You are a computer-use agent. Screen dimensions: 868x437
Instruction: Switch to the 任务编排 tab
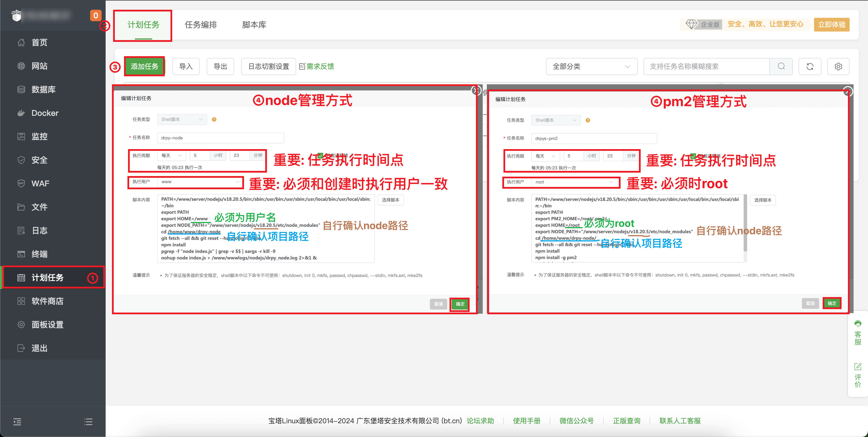click(x=201, y=25)
